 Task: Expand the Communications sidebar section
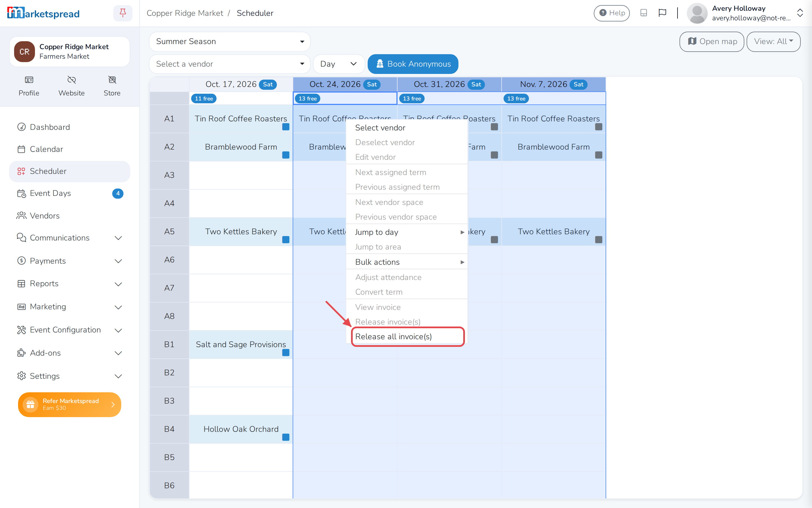click(x=69, y=238)
